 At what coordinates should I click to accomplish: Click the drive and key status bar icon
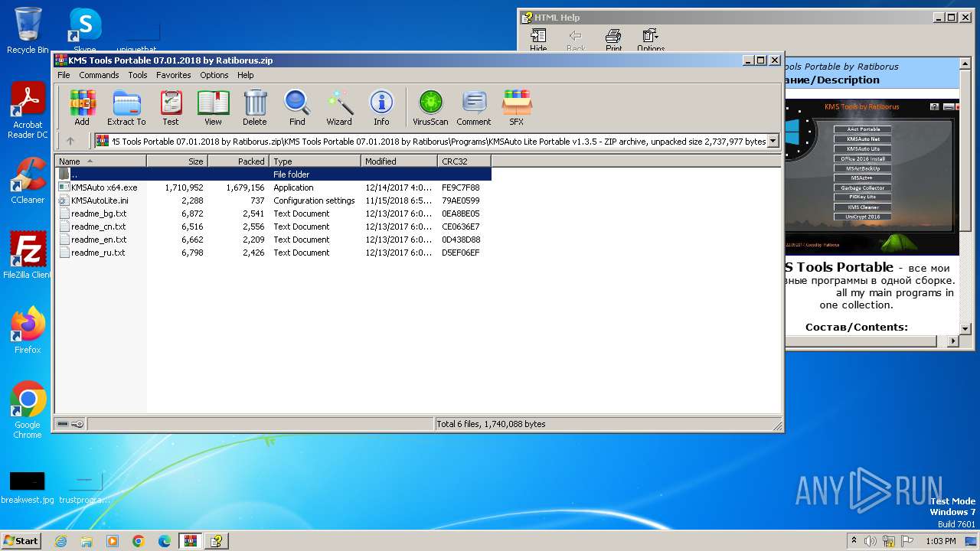click(70, 424)
